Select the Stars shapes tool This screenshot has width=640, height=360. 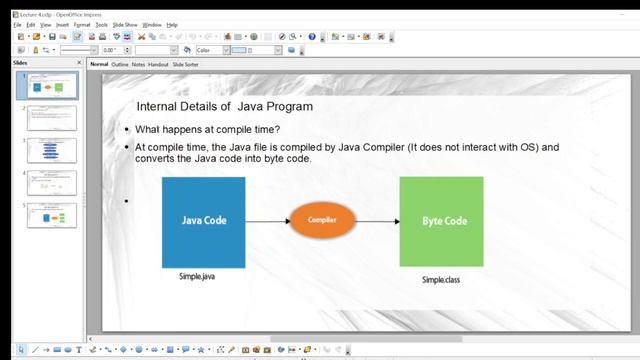(x=201, y=350)
